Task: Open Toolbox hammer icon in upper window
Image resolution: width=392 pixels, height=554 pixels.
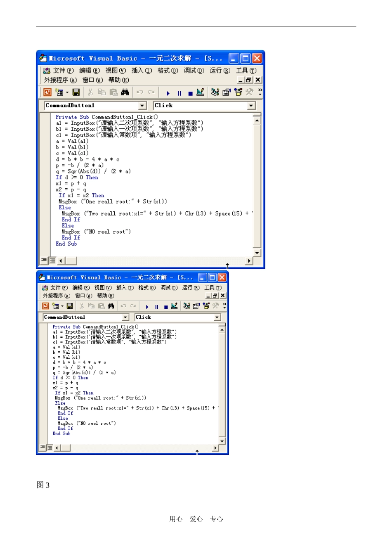Action: (249, 92)
